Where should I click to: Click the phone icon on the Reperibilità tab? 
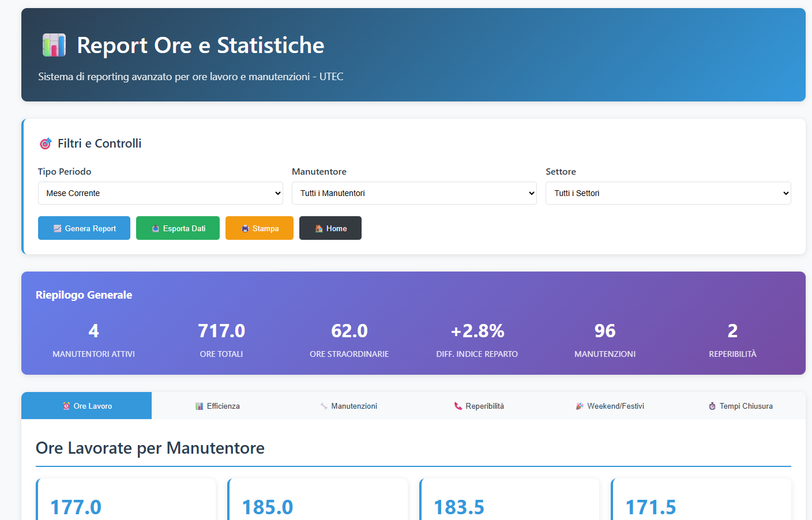point(458,406)
